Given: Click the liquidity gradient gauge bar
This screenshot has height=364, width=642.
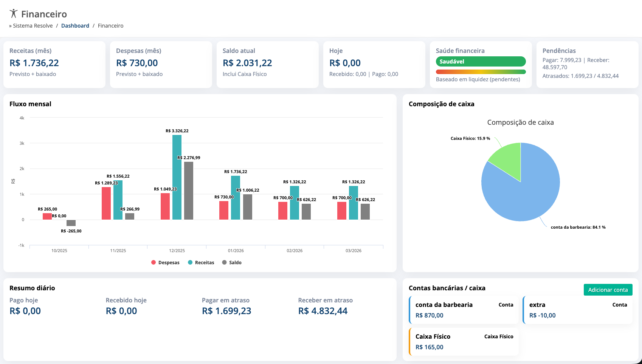Looking at the screenshot, I should tap(481, 71).
